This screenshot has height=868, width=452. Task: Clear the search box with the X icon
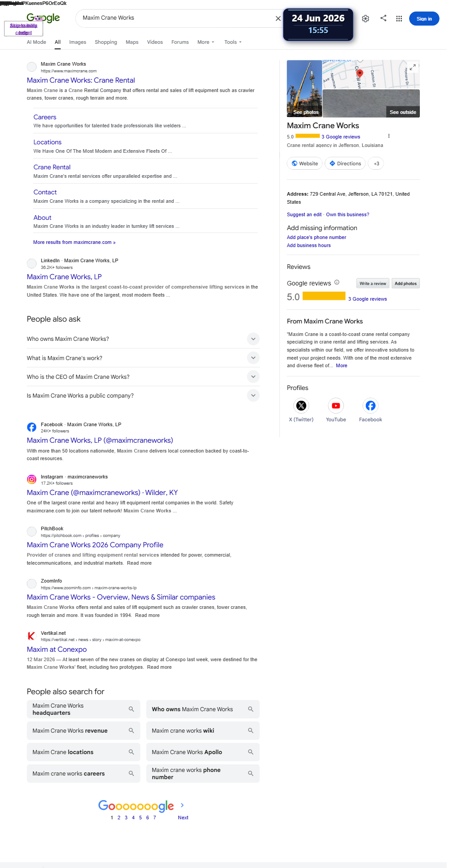pos(278,18)
